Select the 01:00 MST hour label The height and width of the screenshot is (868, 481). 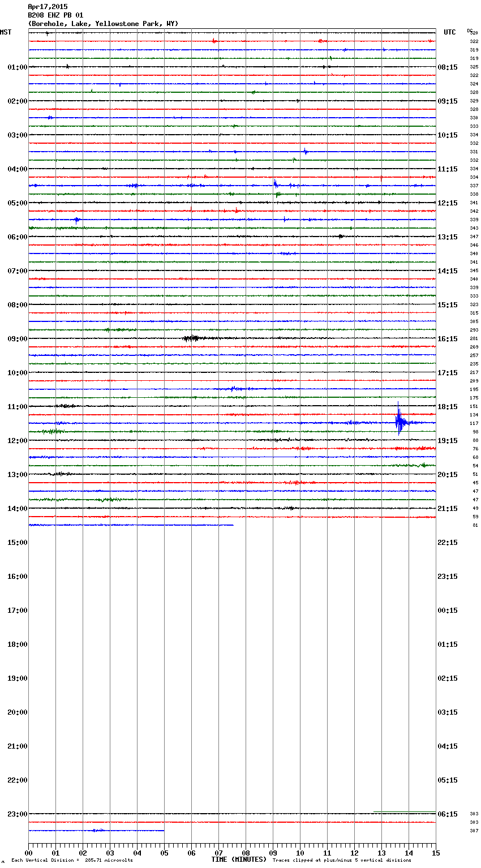tap(18, 67)
